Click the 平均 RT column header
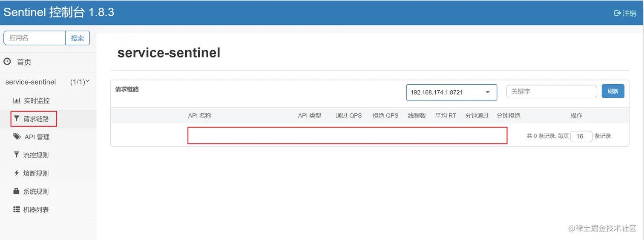 coord(446,115)
